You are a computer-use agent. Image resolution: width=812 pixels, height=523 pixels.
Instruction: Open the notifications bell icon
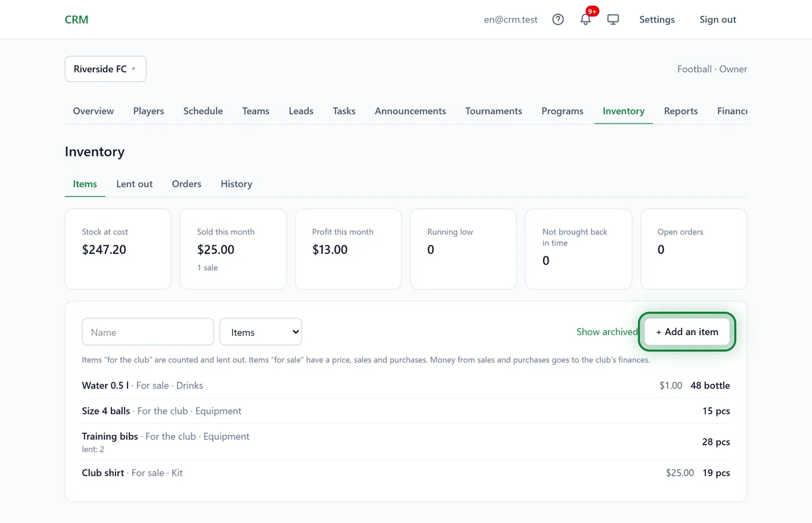click(586, 20)
